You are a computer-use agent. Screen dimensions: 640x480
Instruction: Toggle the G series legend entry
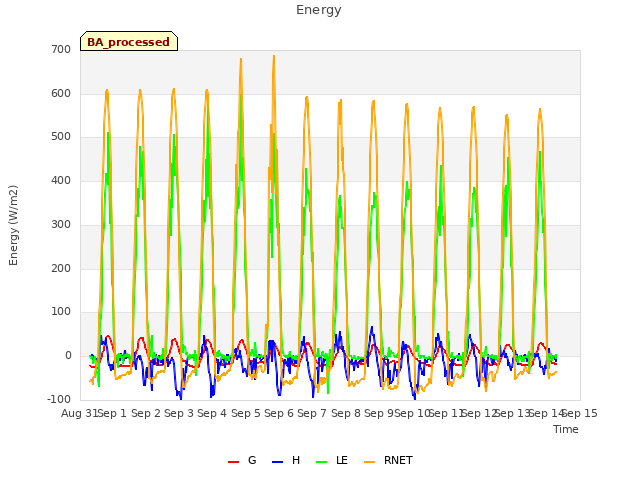242,460
